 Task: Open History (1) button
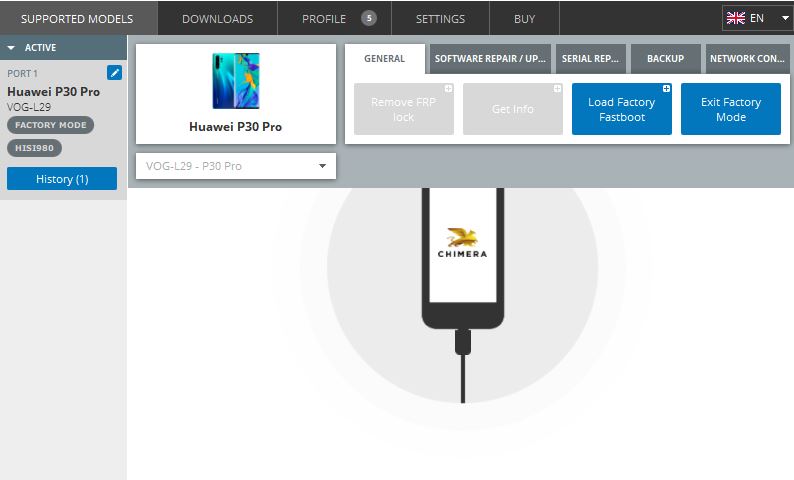click(62, 179)
